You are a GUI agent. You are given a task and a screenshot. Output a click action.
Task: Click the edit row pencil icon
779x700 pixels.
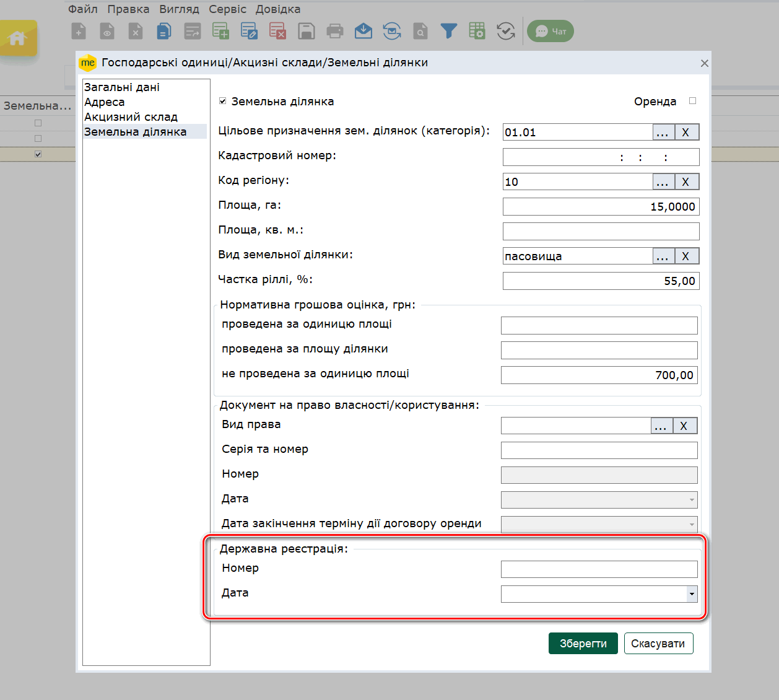249,31
